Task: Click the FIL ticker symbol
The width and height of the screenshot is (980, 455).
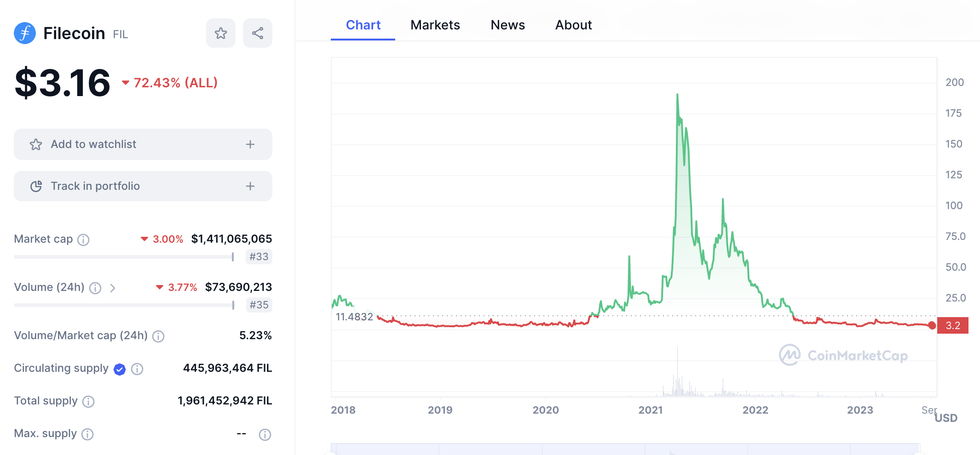Action: click(x=121, y=34)
